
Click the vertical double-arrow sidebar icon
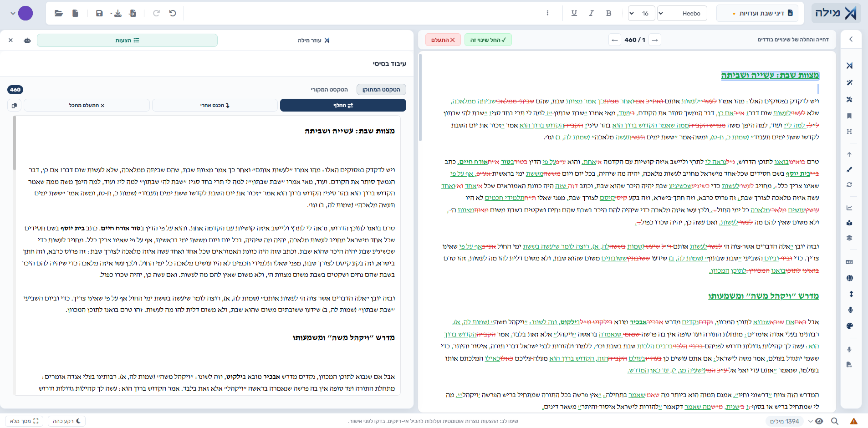[x=851, y=294]
